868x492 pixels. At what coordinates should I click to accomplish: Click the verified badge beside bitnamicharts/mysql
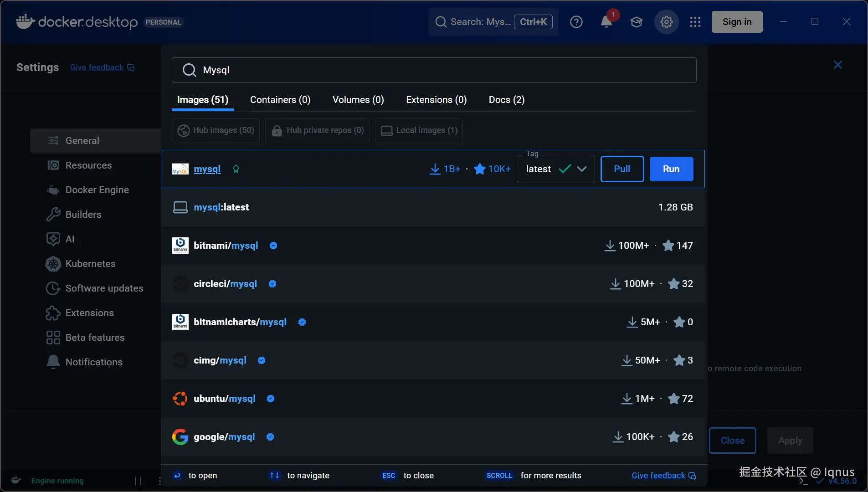302,322
